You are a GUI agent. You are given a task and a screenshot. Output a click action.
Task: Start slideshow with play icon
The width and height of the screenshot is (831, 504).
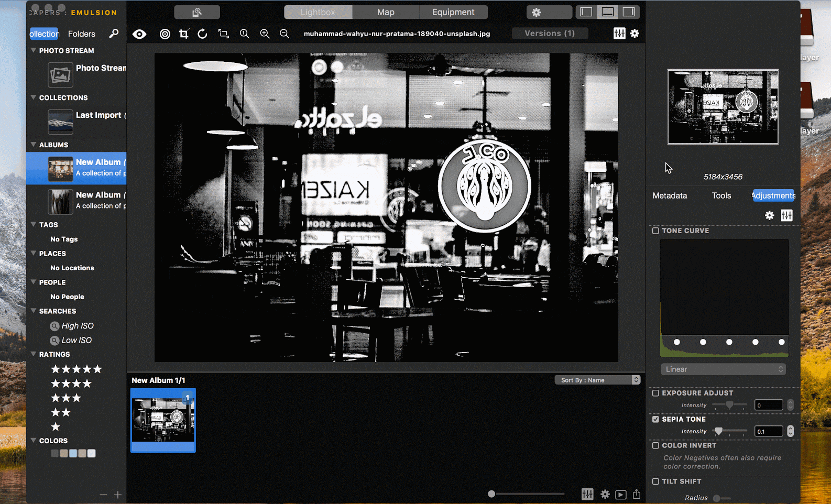pyautogui.click(x=621, y=495)
